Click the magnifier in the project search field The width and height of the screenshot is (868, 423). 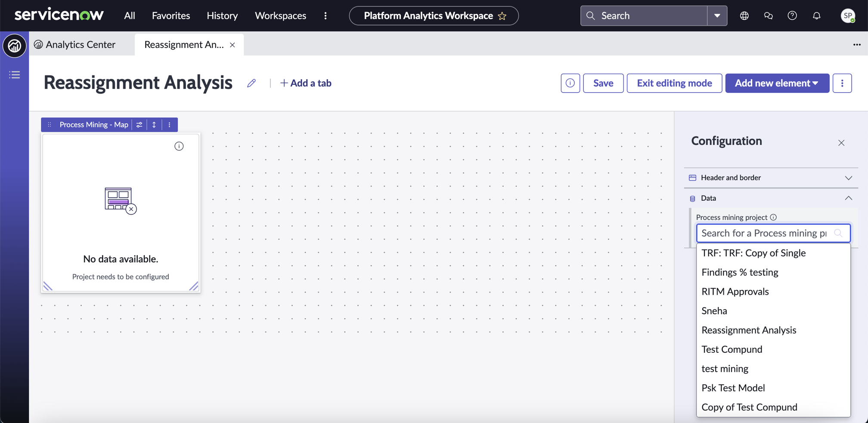(838, 233)
